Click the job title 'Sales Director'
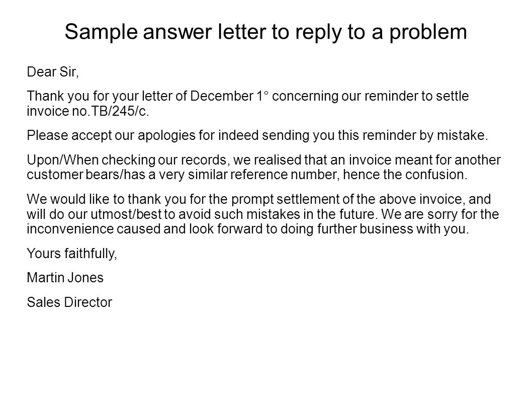 (69, 302)
